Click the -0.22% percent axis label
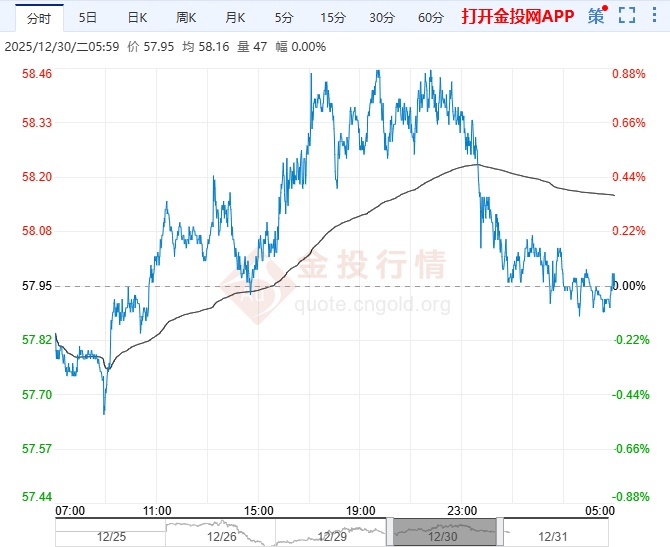Image resolution: width=670 pixels, height=547 pixels. [x=631, y=340]
